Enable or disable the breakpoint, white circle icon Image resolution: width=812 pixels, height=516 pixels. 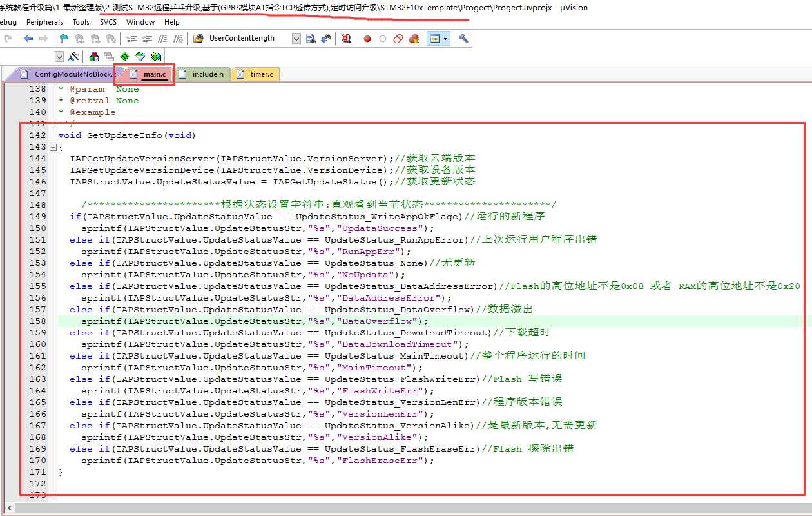(383, 39)
